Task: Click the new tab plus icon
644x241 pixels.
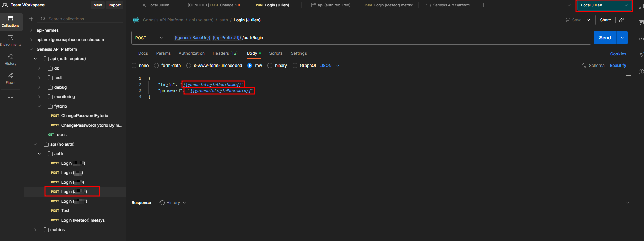Action: click(484, 5)
